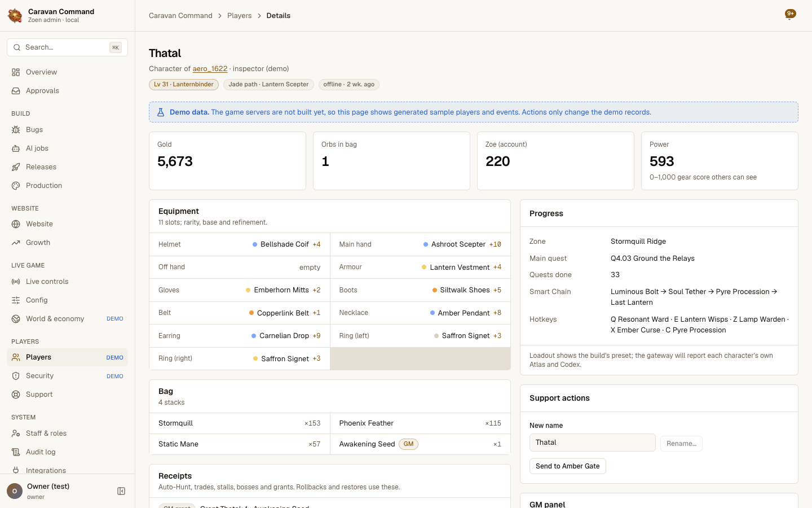
Task: Click the Lv 31 · Lanternbinder badge
Action: point(184,85)
